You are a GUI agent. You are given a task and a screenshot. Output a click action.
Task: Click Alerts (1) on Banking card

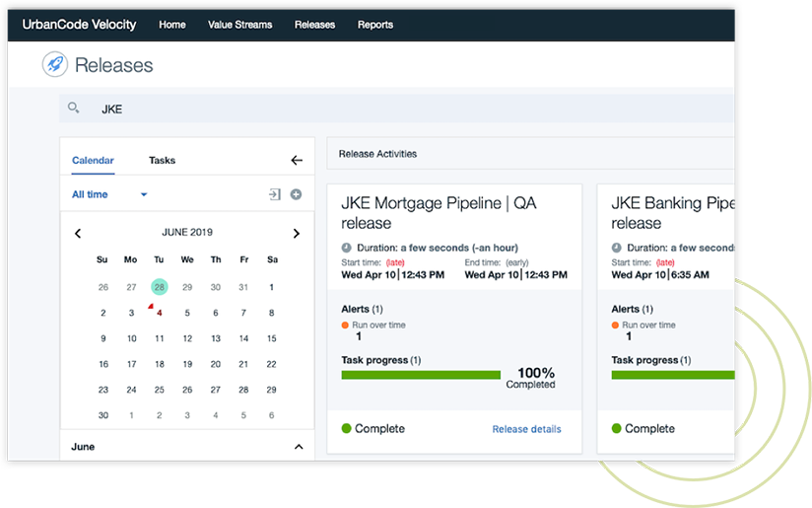coord(632,309)
